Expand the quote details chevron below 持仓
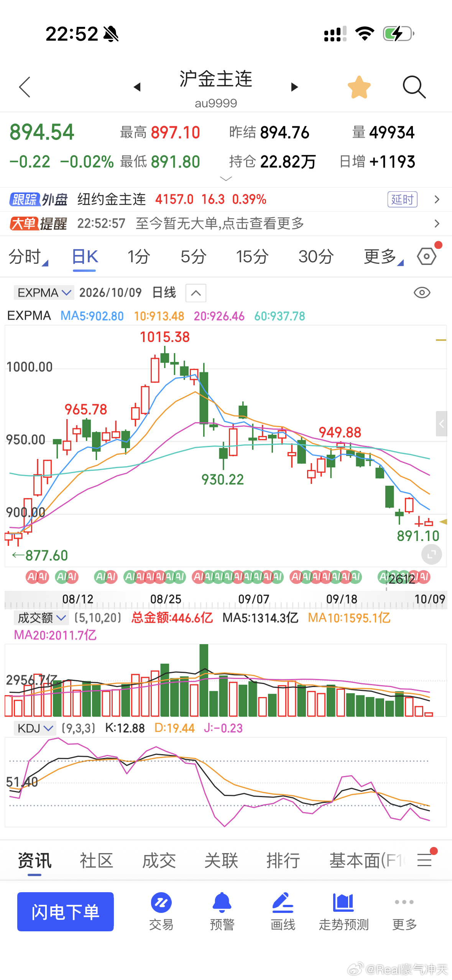The height and width of the screenshot is (980, 452). click(x=226, y=179)
